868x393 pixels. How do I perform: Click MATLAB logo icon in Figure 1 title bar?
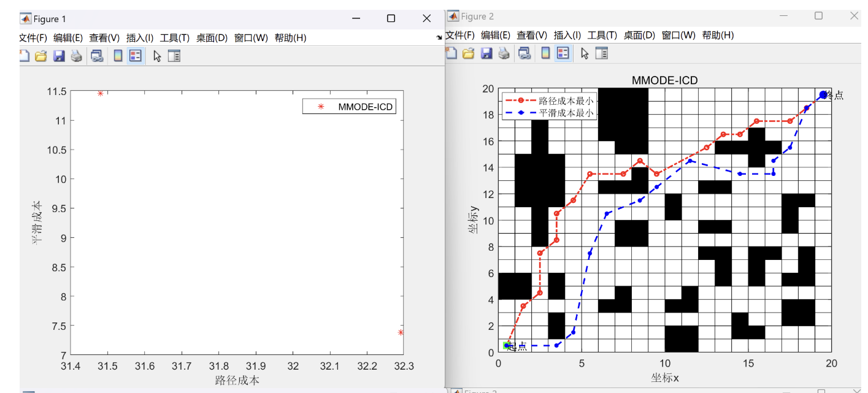point(26,18)
